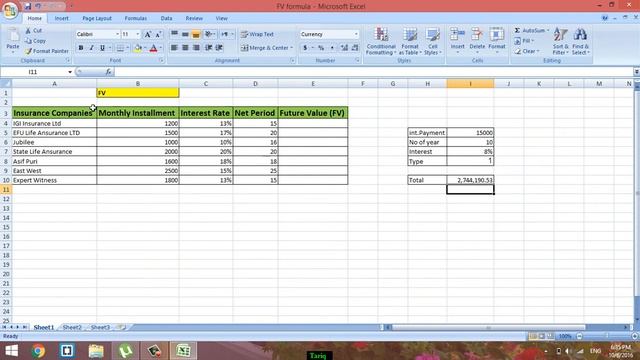Apply percent style
640x360 pixels.
(x=321, y=48)
